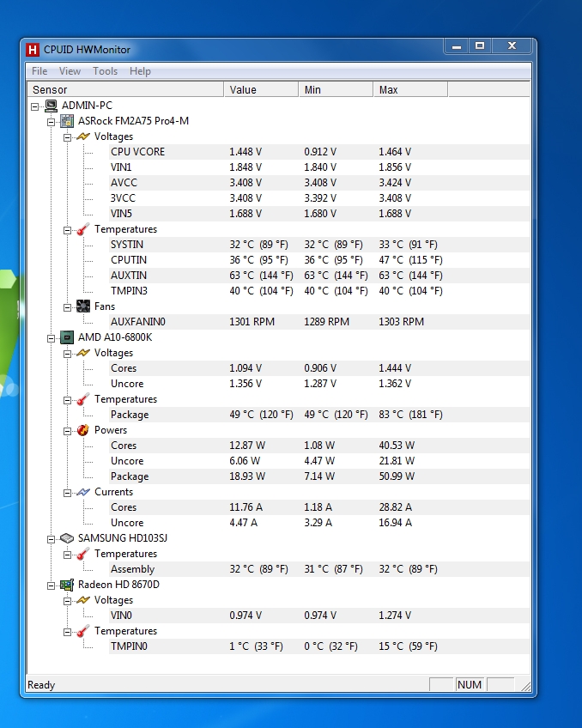The height and width of the screenshot is (728, 582).
Task: Open the Help menu
Action: coord(140,71)
